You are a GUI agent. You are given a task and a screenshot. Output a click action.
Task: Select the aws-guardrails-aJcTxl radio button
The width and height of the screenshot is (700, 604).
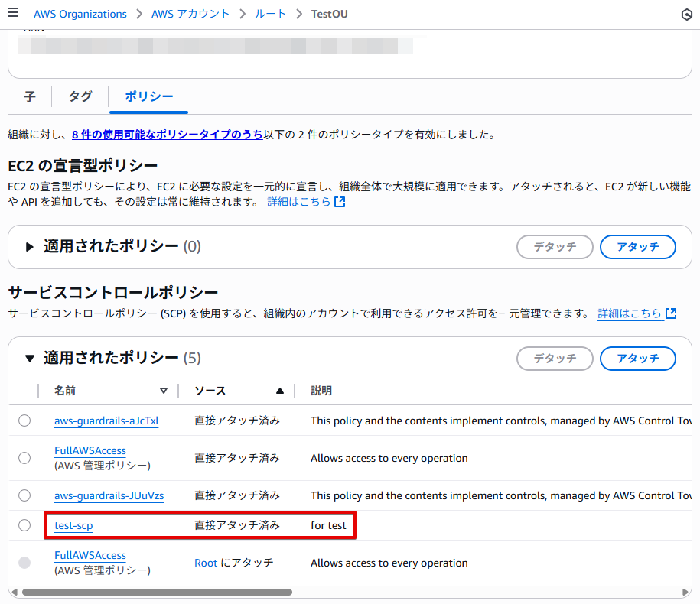click(24, 421)
